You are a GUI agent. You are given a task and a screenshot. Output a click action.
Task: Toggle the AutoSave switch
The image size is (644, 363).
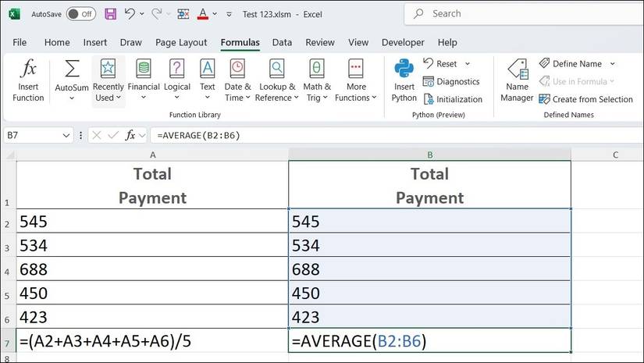80,14
